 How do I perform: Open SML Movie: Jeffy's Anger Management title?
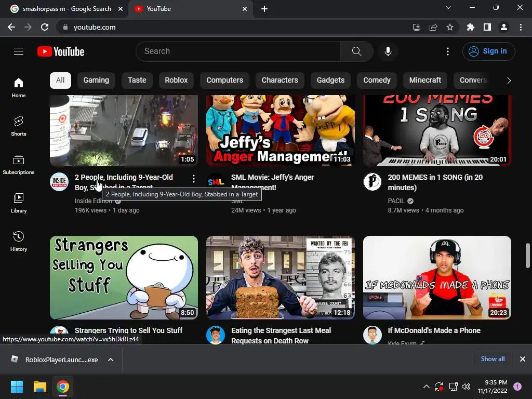(x=272, y=182)
